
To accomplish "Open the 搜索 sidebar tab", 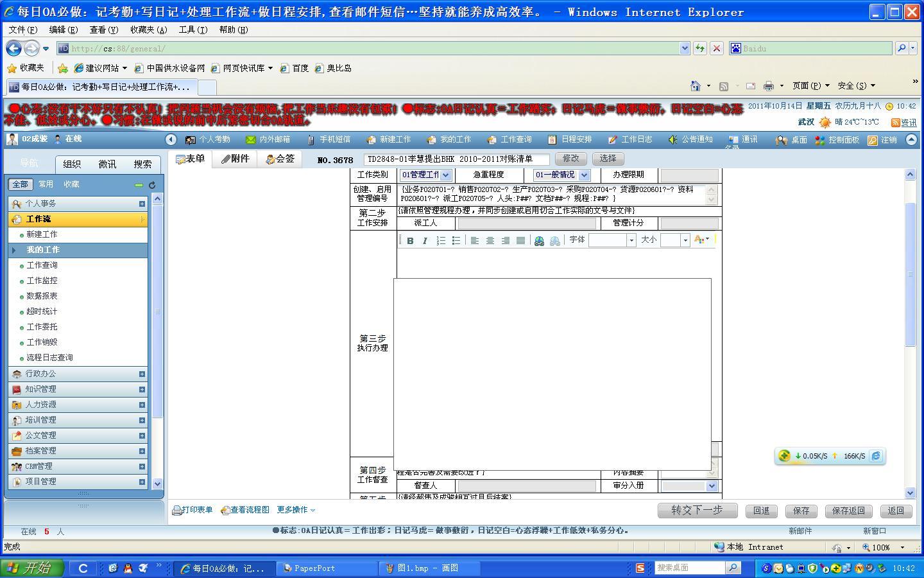I will pyautogui.click(x=142, y=164).
